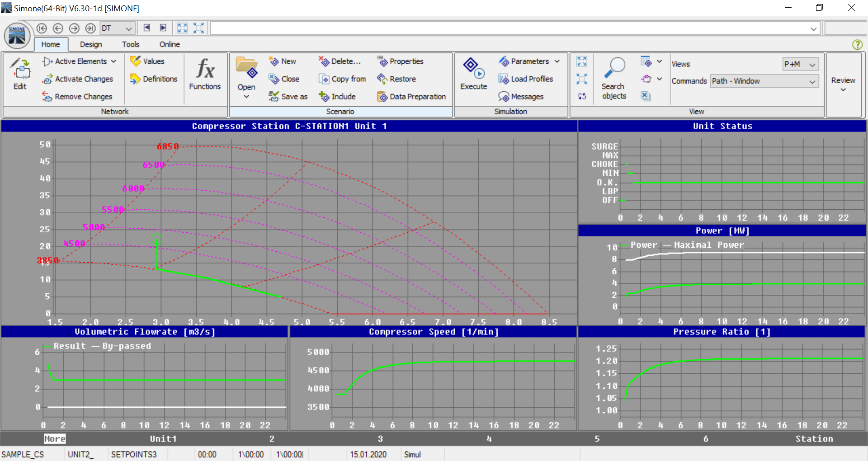Click the zoom-to-extent icon in View group

click(x=582, y=61)
